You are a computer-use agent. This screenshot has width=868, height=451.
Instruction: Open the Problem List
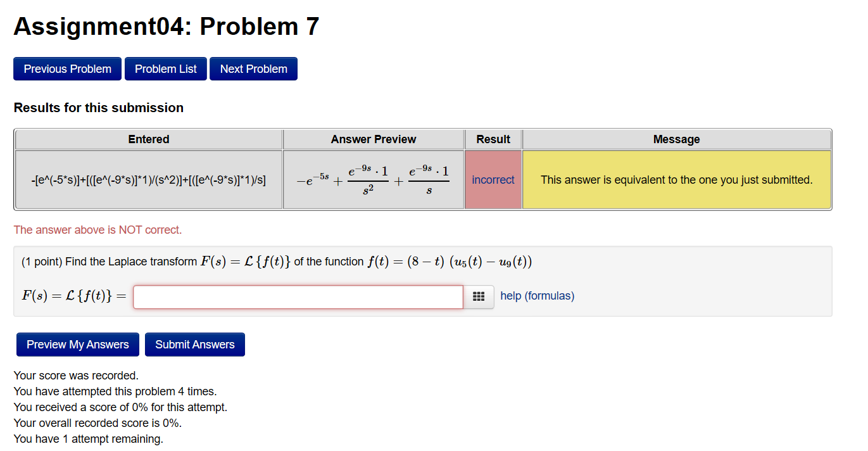click(165, 68)
